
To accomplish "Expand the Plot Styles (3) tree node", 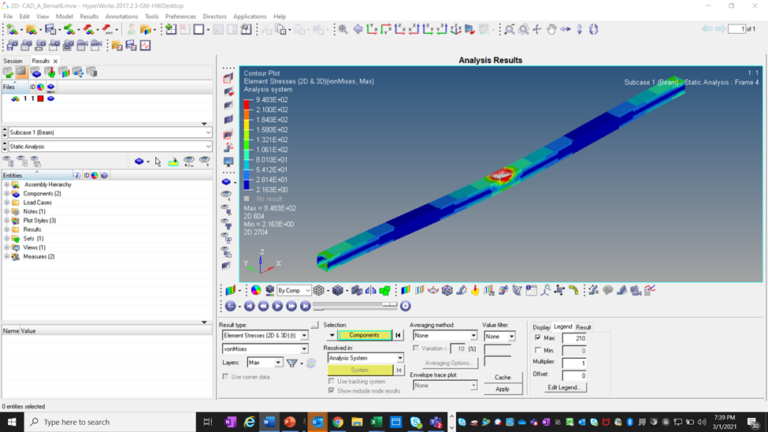I will click(7, 220).
